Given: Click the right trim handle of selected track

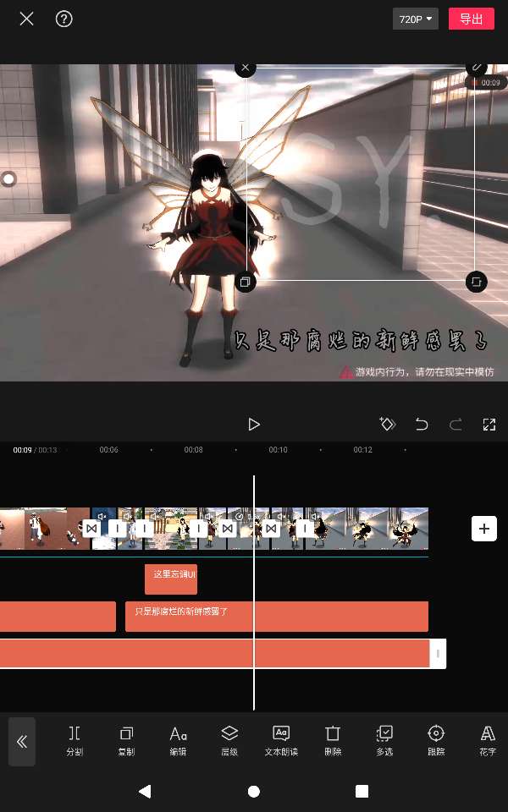Looking at the screenshot, I should 438,654.
